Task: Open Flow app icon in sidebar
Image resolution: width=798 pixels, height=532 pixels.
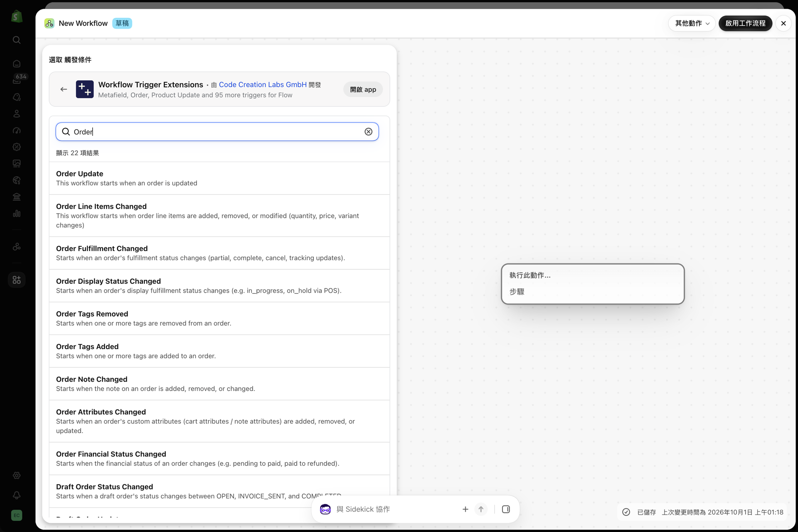Action: coord(17,246)
